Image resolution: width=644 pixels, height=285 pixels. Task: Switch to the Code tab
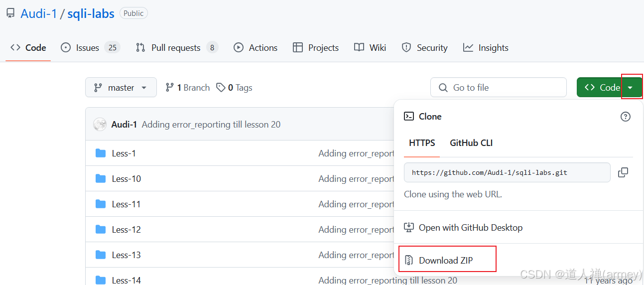pos(28,48)
